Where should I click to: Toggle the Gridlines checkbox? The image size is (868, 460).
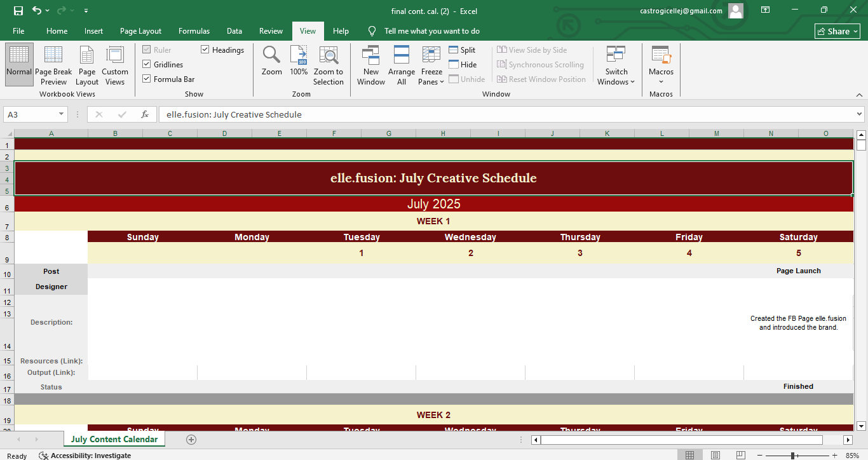147,64
